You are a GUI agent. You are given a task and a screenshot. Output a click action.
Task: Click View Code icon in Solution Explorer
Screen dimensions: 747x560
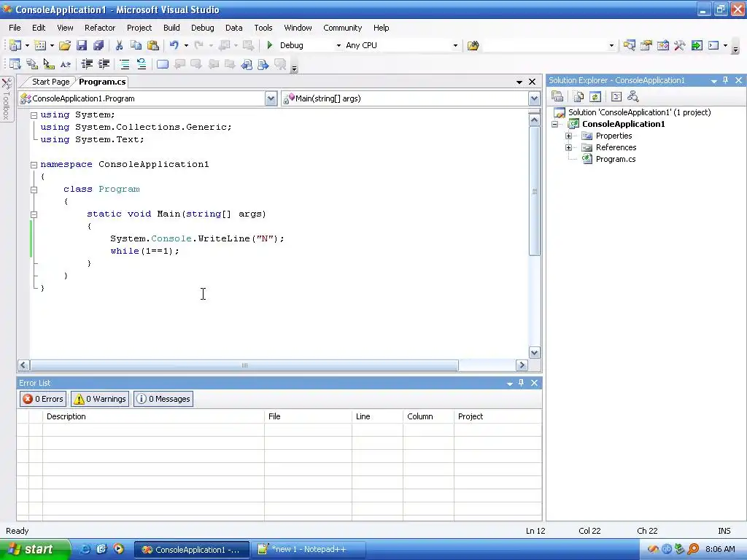click(616, 97)
